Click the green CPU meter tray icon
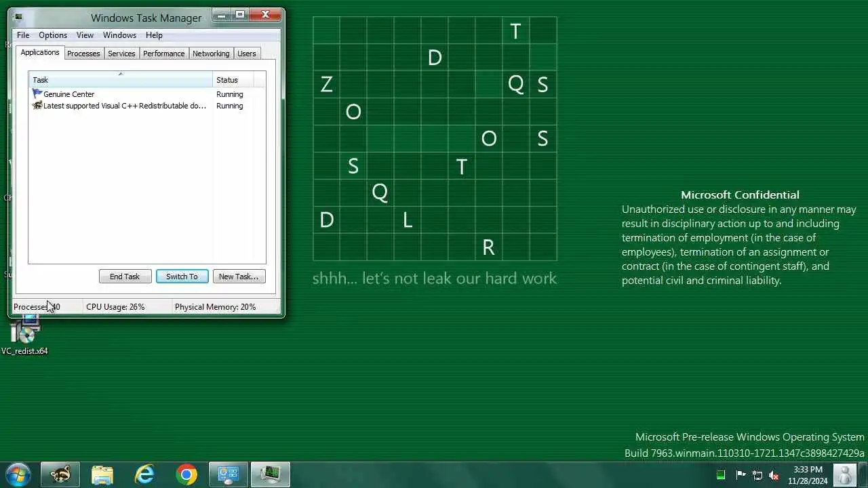This screenshot has height=488, width=868. (x=721, y=475)
